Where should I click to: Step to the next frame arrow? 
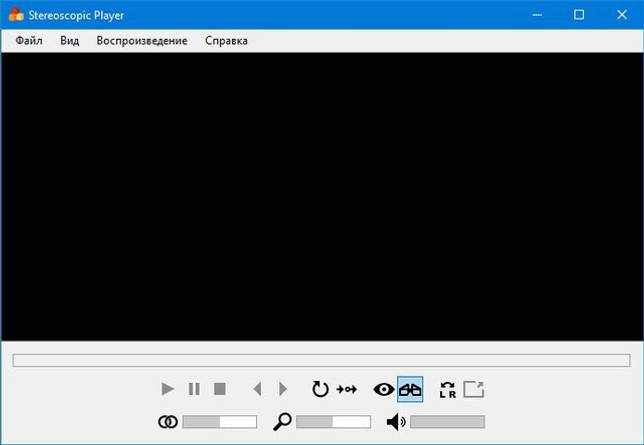(x=283, y=389)
